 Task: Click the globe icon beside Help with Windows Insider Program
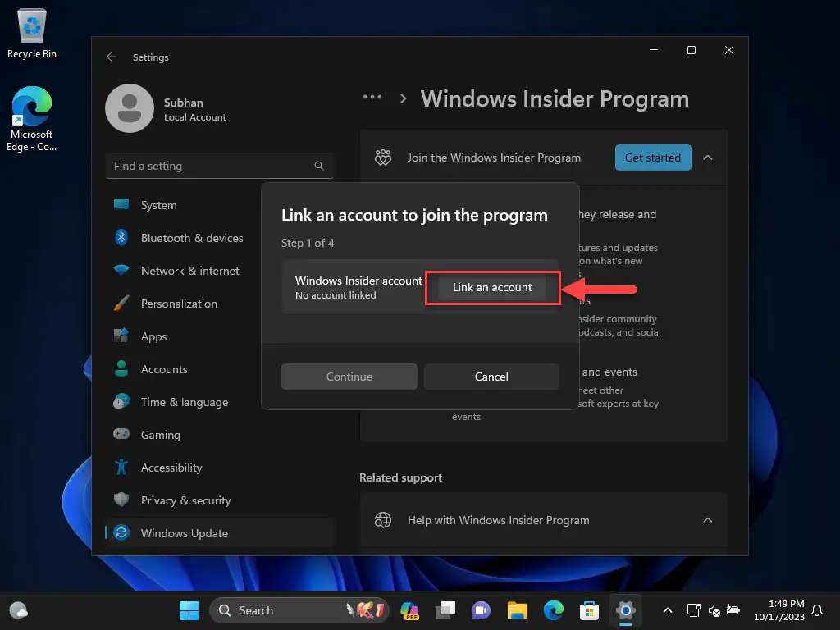coord(383,520)
